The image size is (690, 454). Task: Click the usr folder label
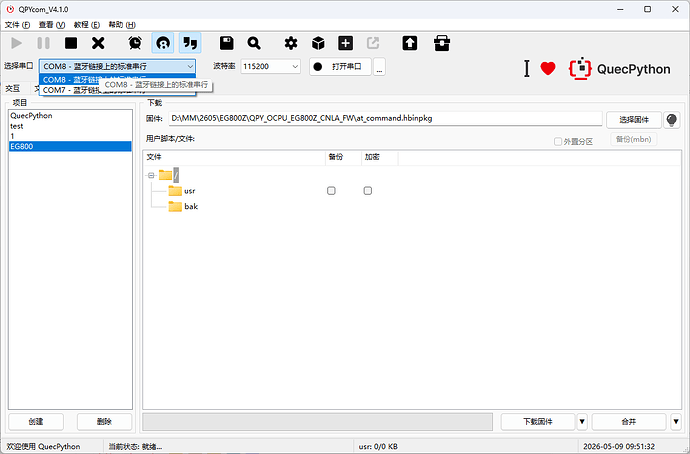click(x=190, y=191)
